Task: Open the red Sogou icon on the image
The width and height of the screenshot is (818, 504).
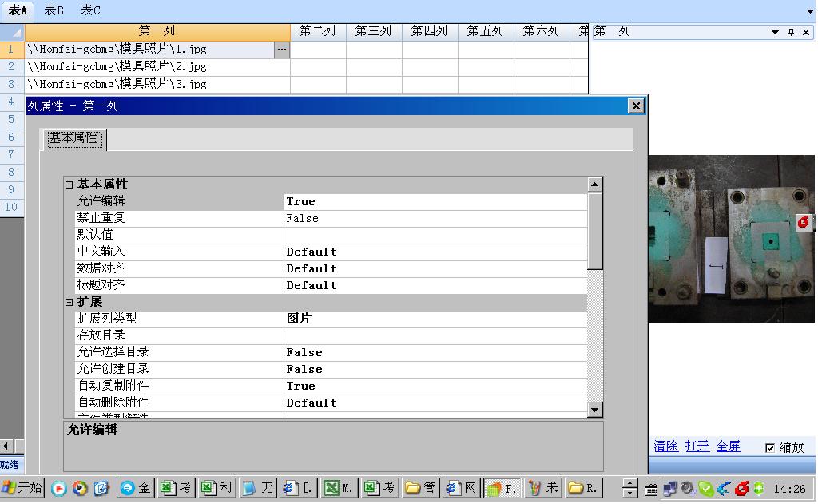Action: tap(804, 222)
